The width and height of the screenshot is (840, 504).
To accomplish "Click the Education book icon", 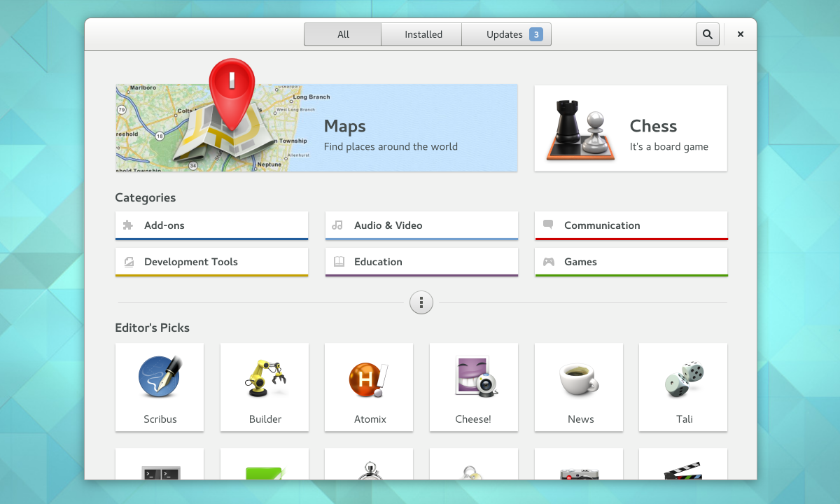I will [x=339, y=262].
